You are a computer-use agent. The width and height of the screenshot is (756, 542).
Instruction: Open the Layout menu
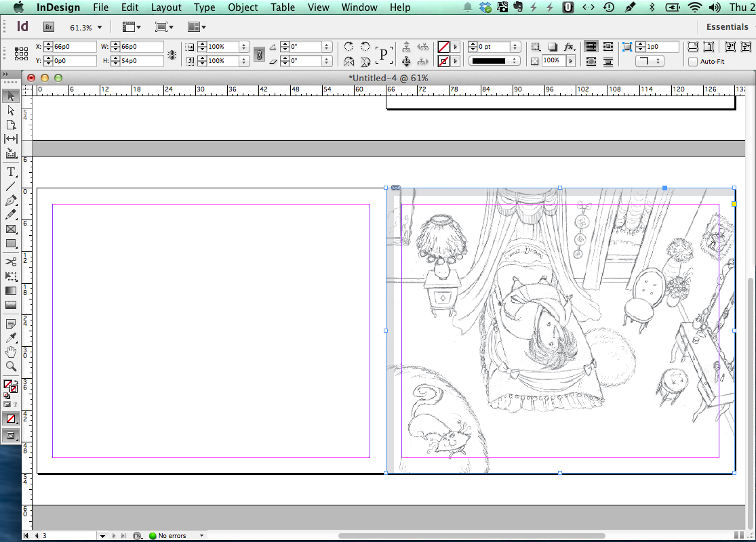click(166, 7)
